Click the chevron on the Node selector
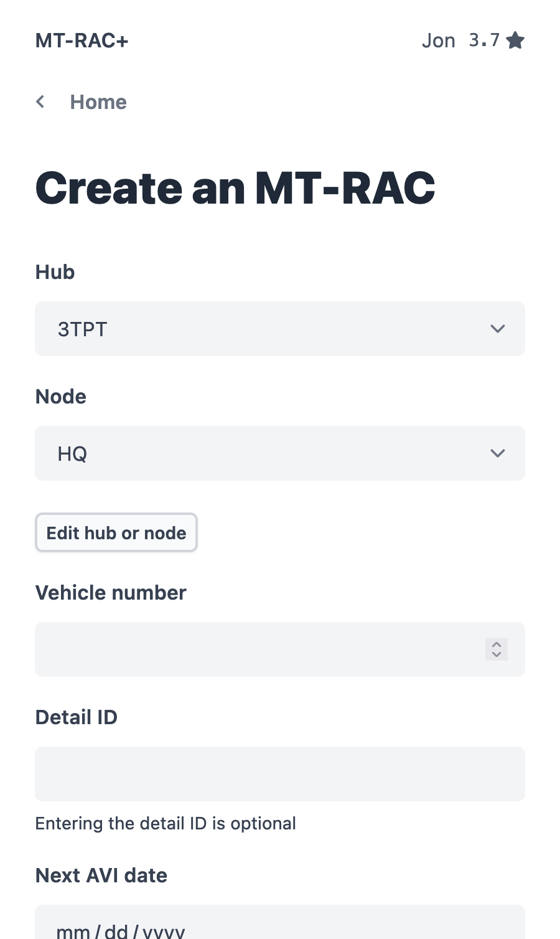The image size is (560, 939). pos(497,453)
